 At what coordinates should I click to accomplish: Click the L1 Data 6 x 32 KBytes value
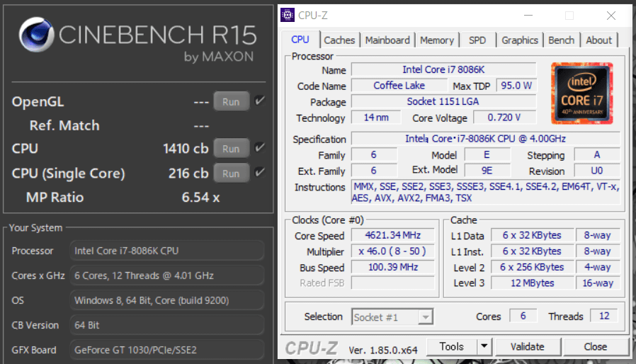click(x=532, y=235)
